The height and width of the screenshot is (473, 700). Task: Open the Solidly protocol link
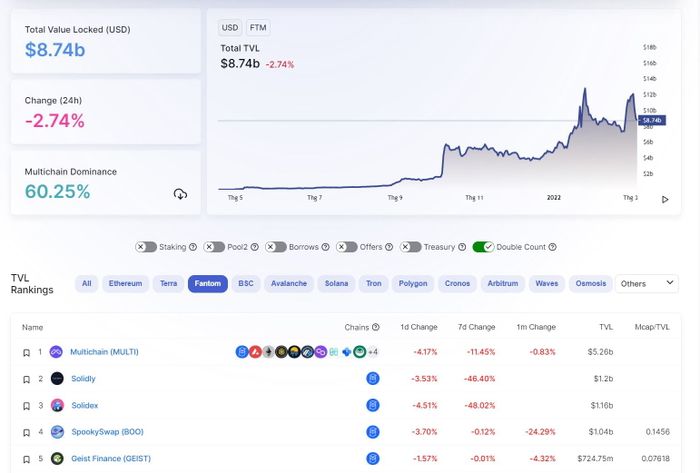click(x=83, y=379)
